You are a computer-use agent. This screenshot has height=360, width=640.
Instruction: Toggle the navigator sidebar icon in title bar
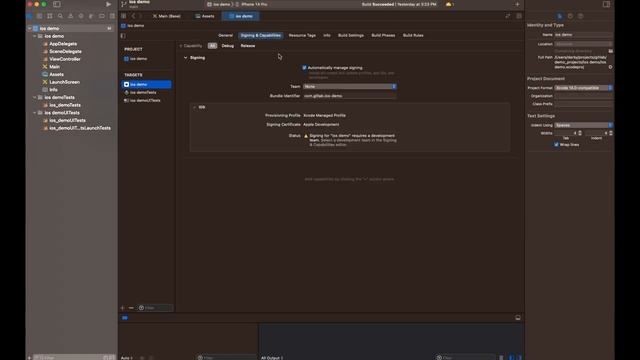pyautogui.click(x=57, y=4)
